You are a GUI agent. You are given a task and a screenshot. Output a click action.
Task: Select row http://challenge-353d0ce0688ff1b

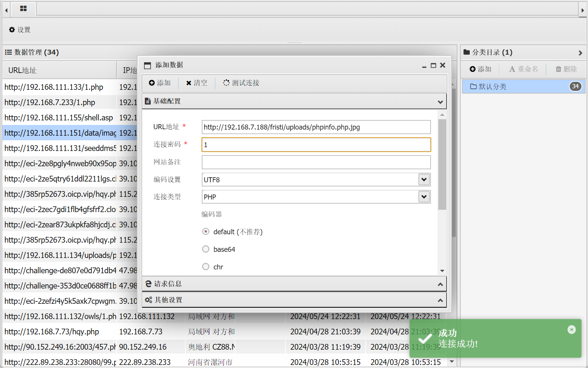60,286
